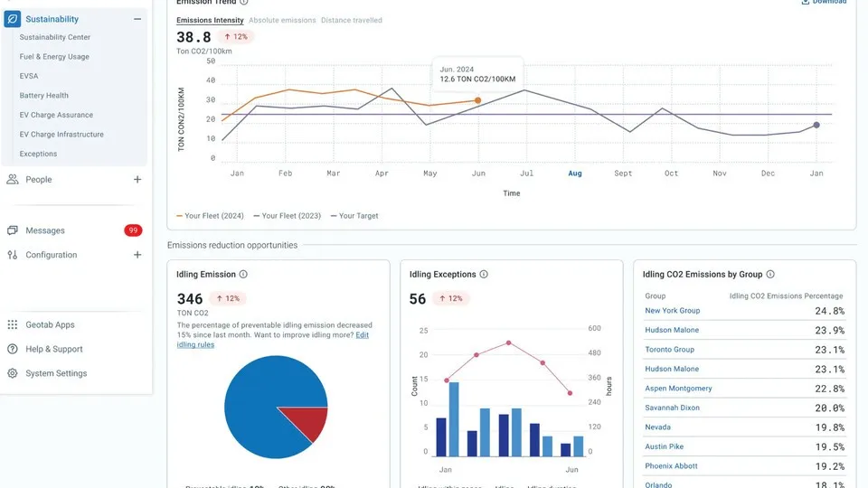Click the grey Jan endpoint data point
Screen dimensions: 868x488
click(x=816, y=125)
